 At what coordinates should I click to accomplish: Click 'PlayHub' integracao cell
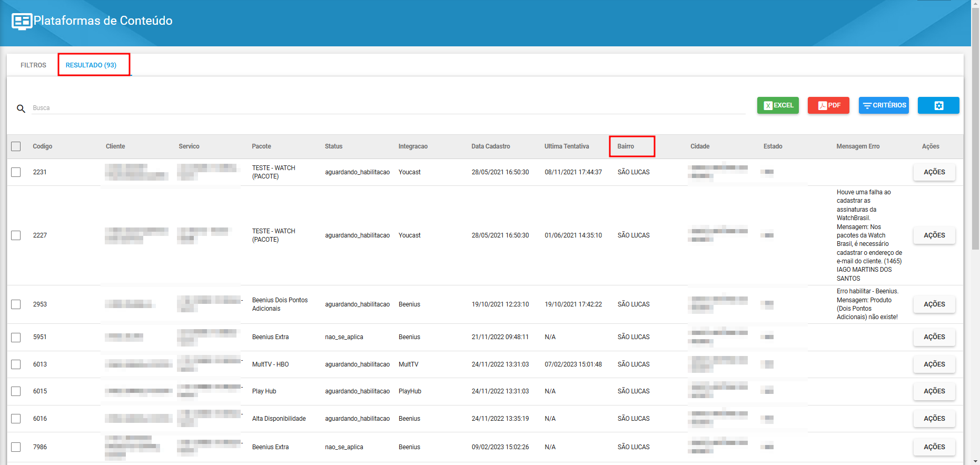410,391
